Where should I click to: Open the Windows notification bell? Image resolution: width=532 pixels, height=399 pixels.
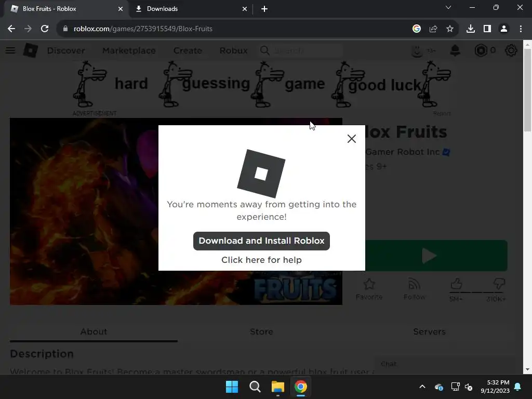[x=518, y=387]
